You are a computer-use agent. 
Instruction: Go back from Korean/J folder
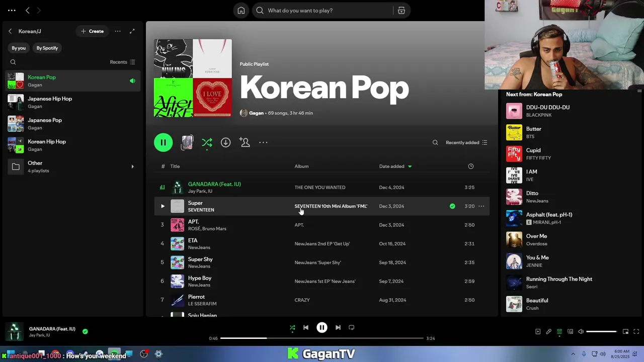[10, 31]
